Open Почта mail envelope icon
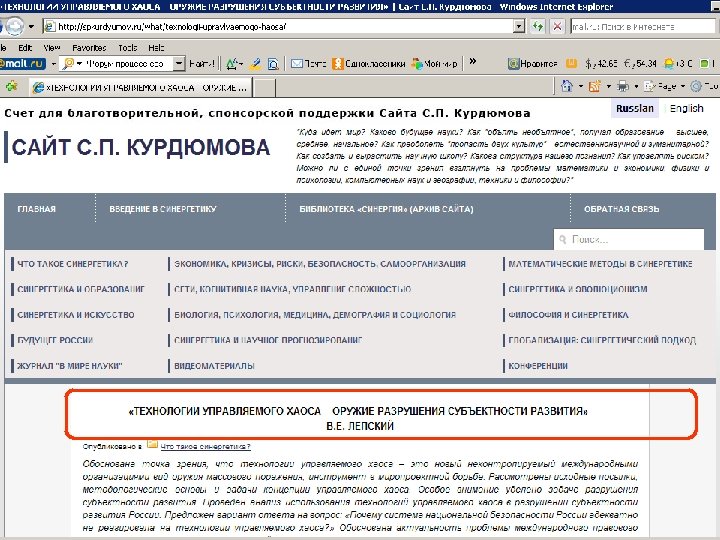The height and width of the screenshot is (540, 720). click(x=297, y=64)
